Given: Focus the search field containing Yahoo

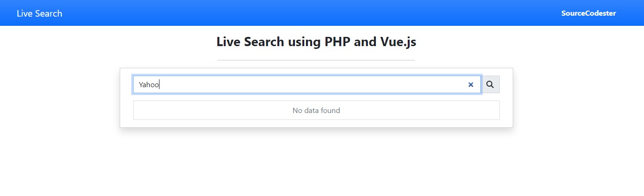Looking at the screenshot, I should pyautogui.click(x=307, y=84).
